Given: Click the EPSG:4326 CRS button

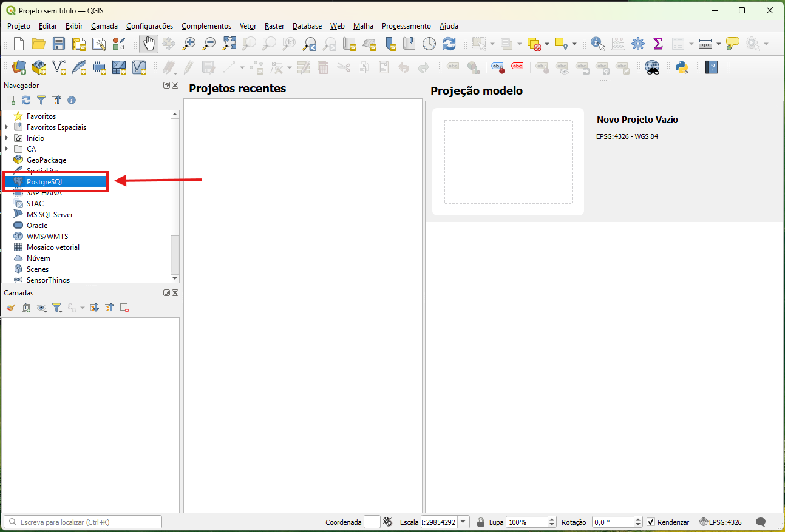Looking at the screenshot, I should click(x=721, y=522).
